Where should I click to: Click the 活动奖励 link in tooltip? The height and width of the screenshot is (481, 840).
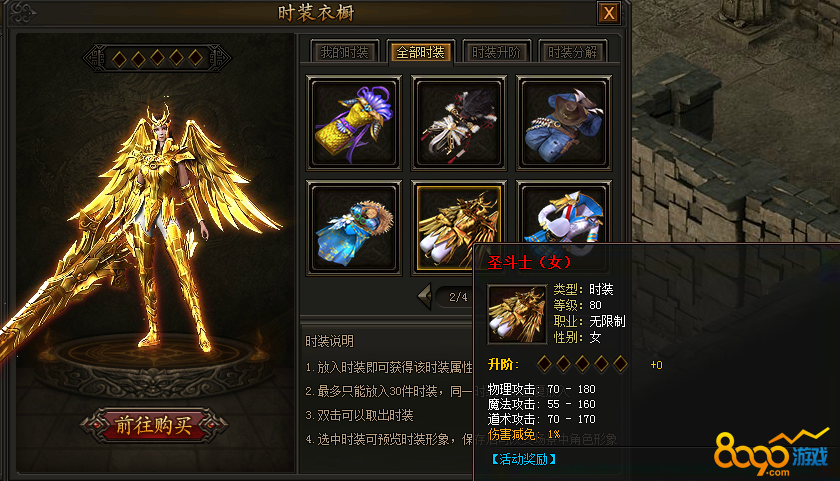523,459
